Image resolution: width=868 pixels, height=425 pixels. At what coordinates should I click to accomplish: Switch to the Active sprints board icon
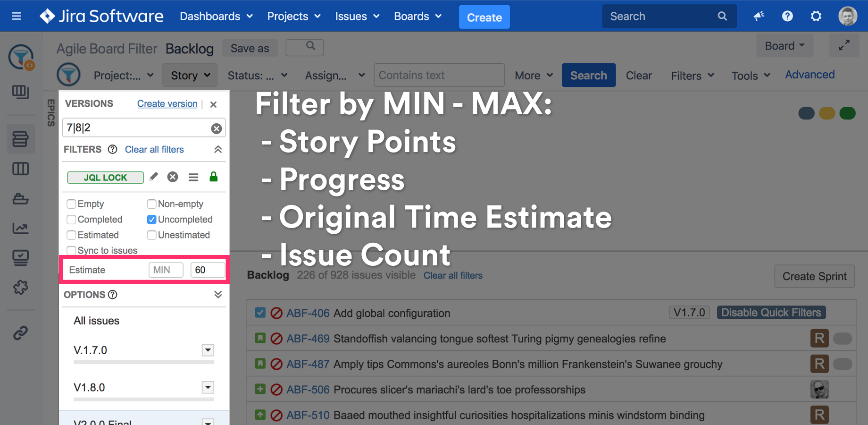(x=21, y=169)
